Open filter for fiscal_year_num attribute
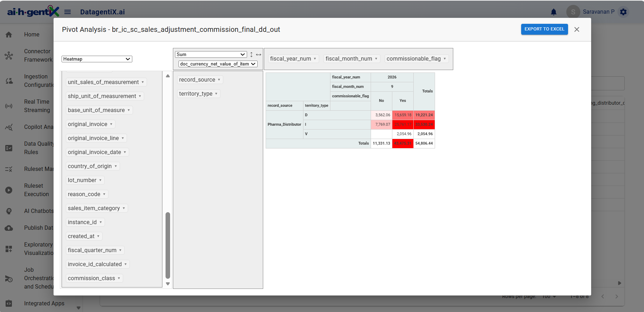 point(315,59)
